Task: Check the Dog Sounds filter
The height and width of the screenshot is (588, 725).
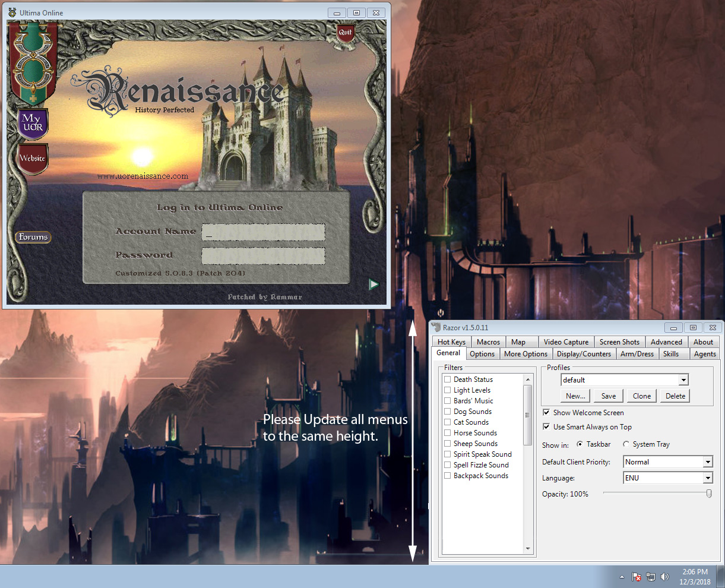Action: 448,412
